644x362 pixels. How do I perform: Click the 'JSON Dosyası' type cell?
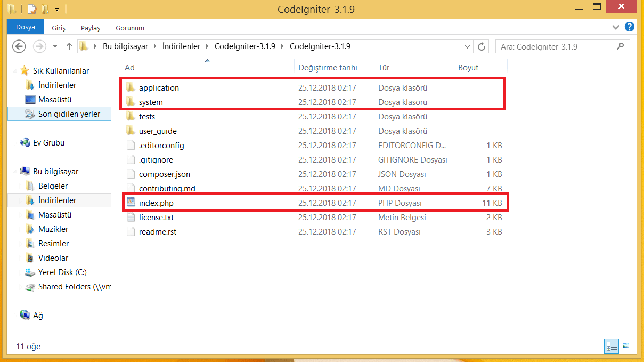[x=402, y=174]
